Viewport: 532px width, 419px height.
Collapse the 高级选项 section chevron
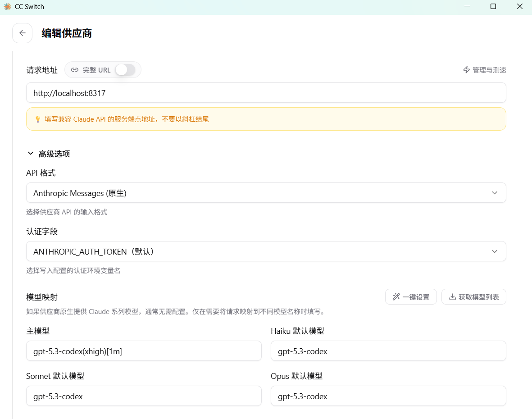click(x=31, y=153)
